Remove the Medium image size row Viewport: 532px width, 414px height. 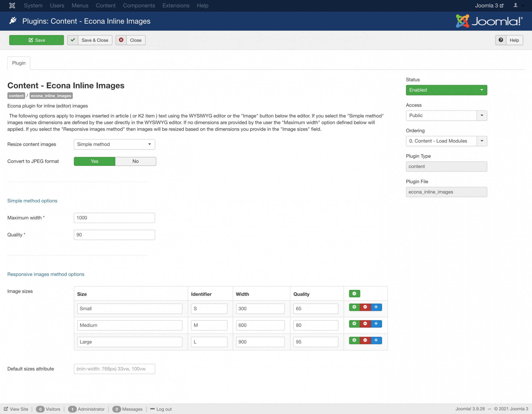pyautogui.click(x=365, y=324)
